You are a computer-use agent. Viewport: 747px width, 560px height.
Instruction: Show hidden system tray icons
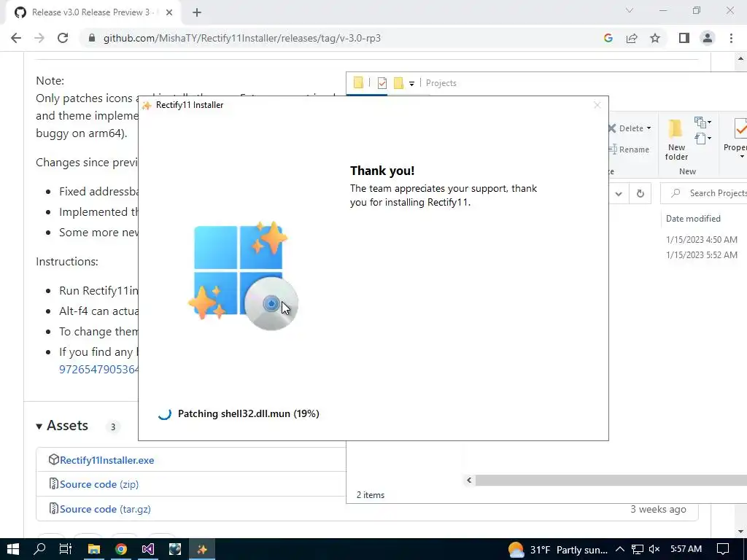(x=620, y=550)
